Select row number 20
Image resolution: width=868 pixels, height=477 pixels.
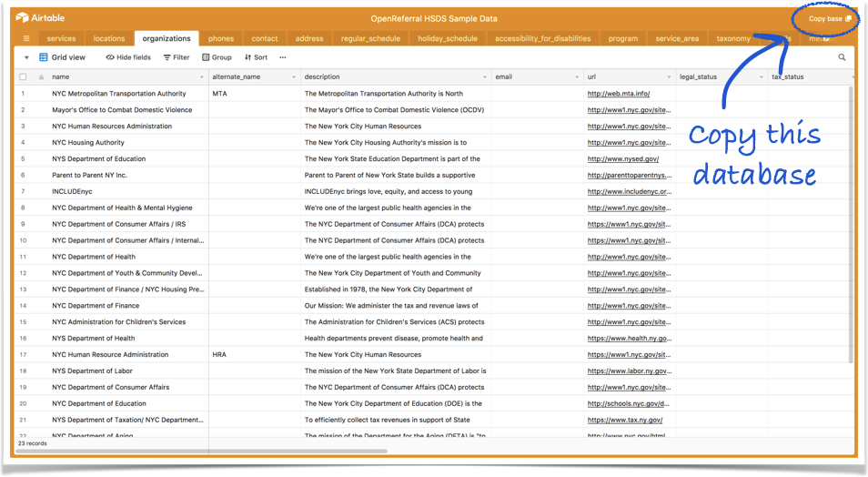tap(23, 404)
